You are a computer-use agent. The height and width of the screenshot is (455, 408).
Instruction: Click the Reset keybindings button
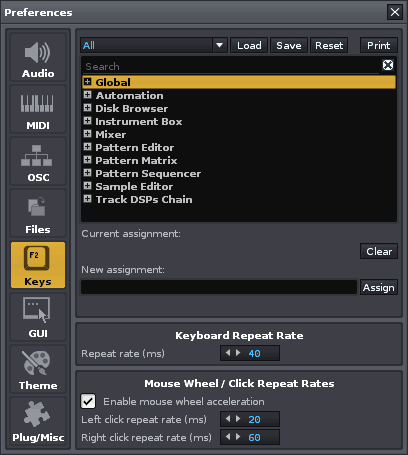tap(329, 45)
